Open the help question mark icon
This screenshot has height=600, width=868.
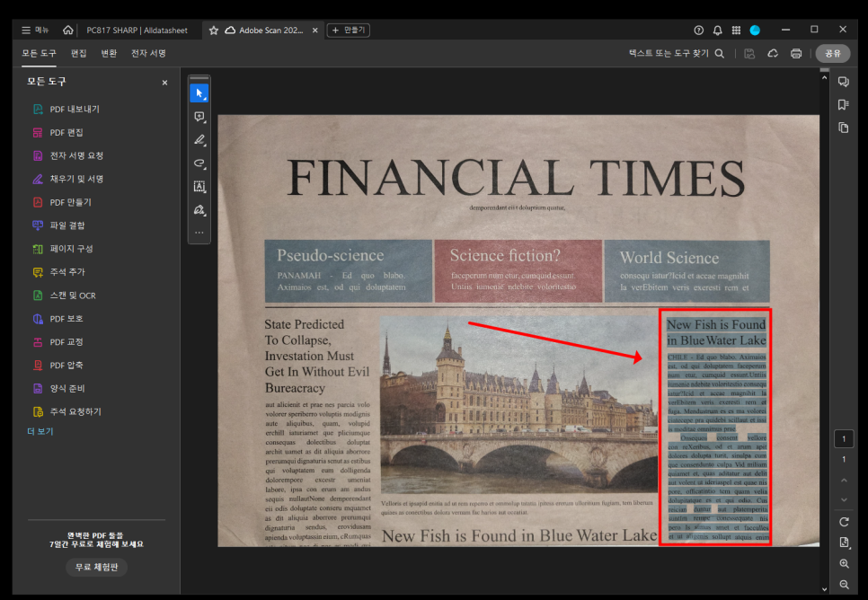click(698, 30)
